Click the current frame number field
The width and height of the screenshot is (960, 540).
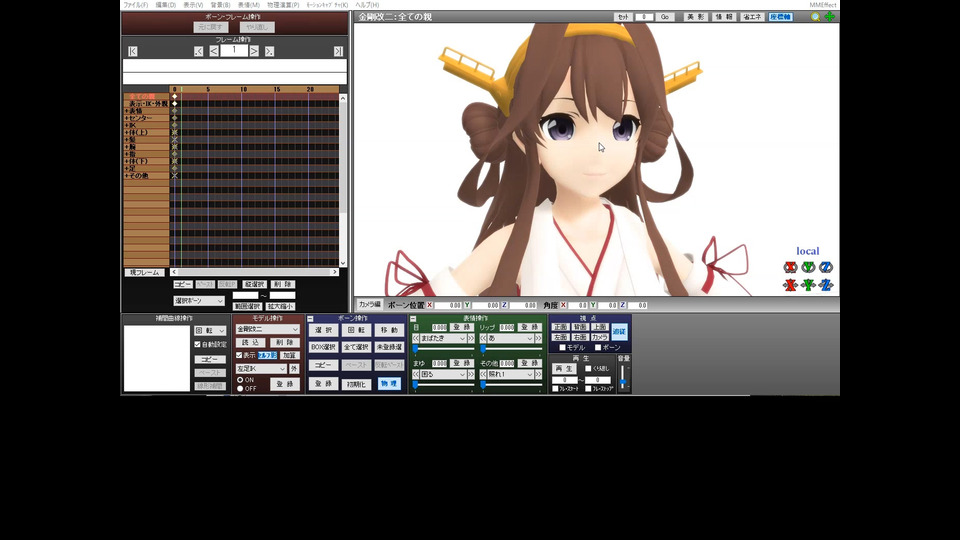(x=234, y=50)
